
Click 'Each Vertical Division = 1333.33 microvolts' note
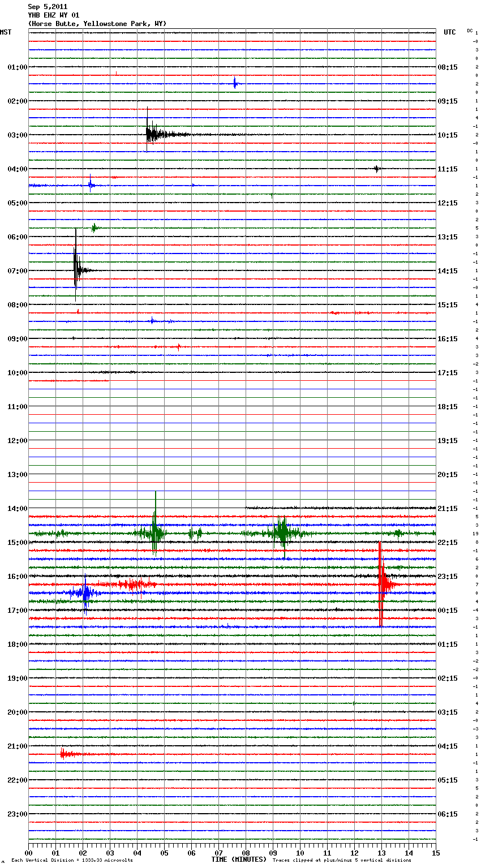(x=72, y=861)
